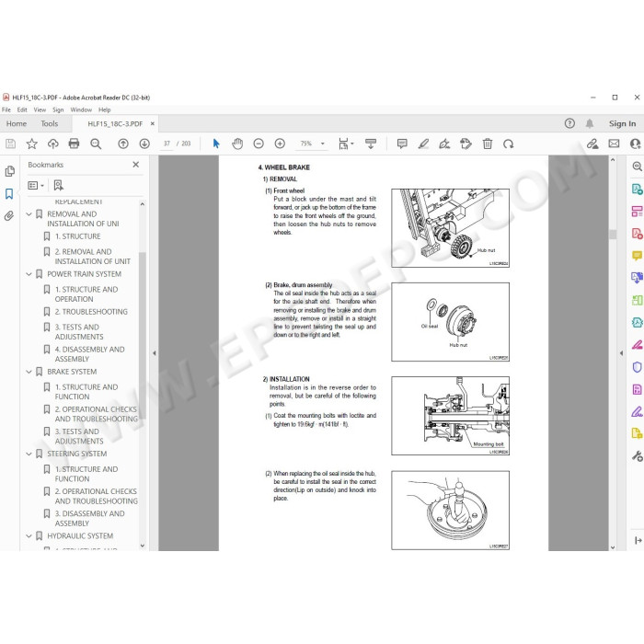
Task: Open bookmark 1. STRUCTURE under Removal
Action: click(x=77, y=236)
